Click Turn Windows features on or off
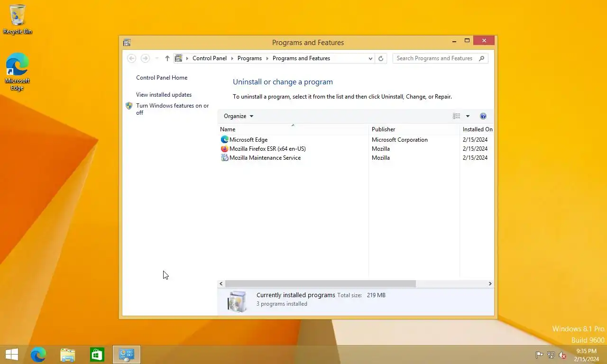Image resolution: width=607 pixels, height=364 pixels. 172,109
